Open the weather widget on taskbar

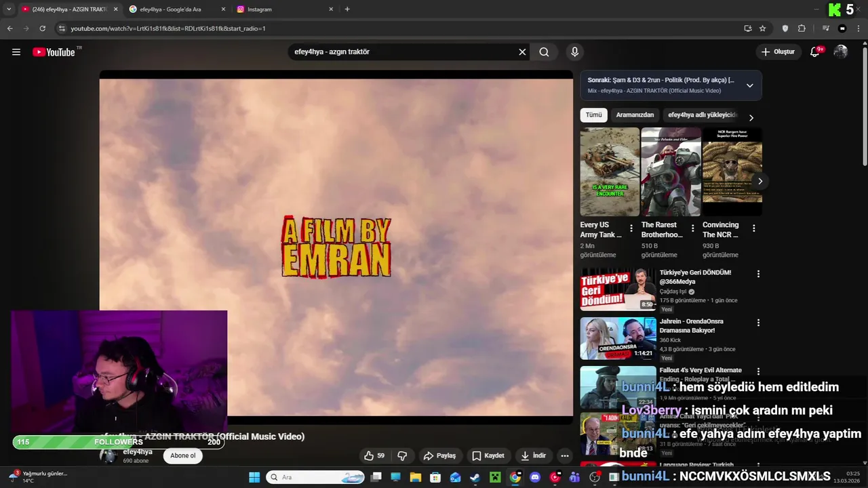tap(37, 477)
